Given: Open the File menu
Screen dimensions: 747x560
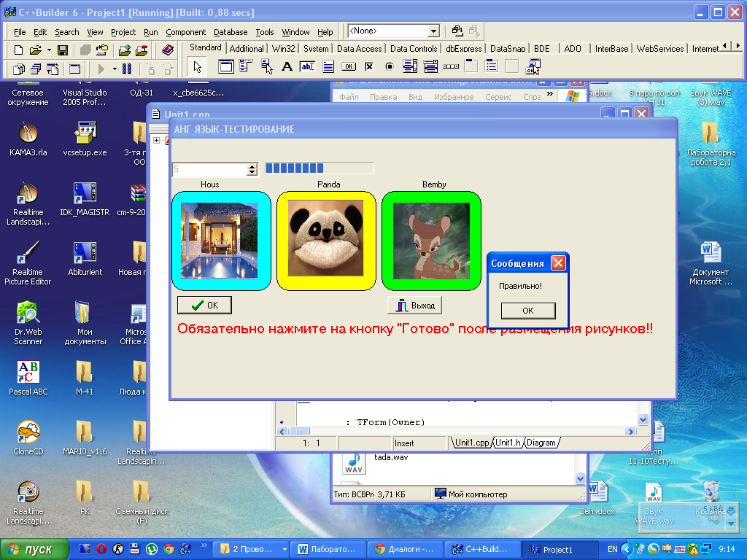Looking at the screenshot, I should [x=20, y=32].
